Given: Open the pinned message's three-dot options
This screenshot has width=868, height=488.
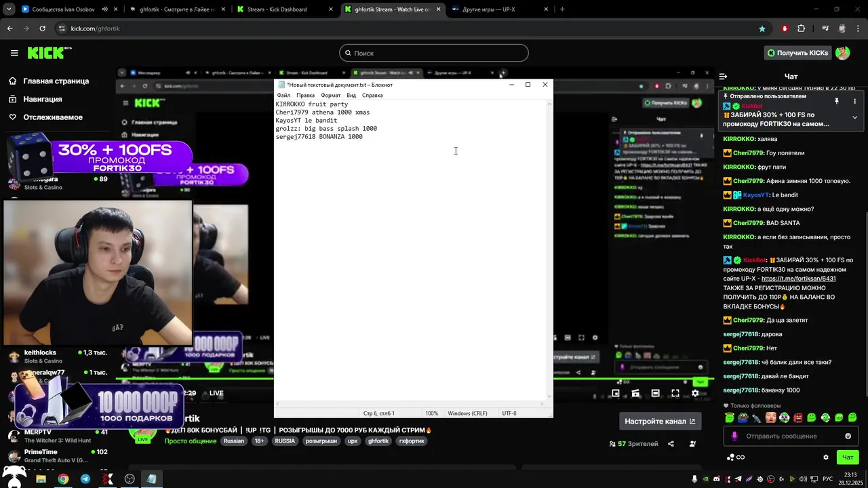Looking at the screenshot, I should click(x=854, y=101).
